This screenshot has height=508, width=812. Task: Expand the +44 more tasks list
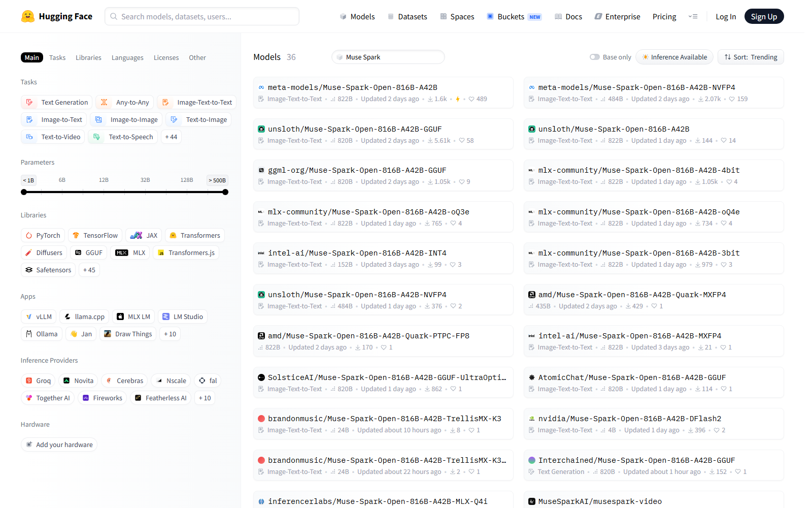tap(171, 137)
